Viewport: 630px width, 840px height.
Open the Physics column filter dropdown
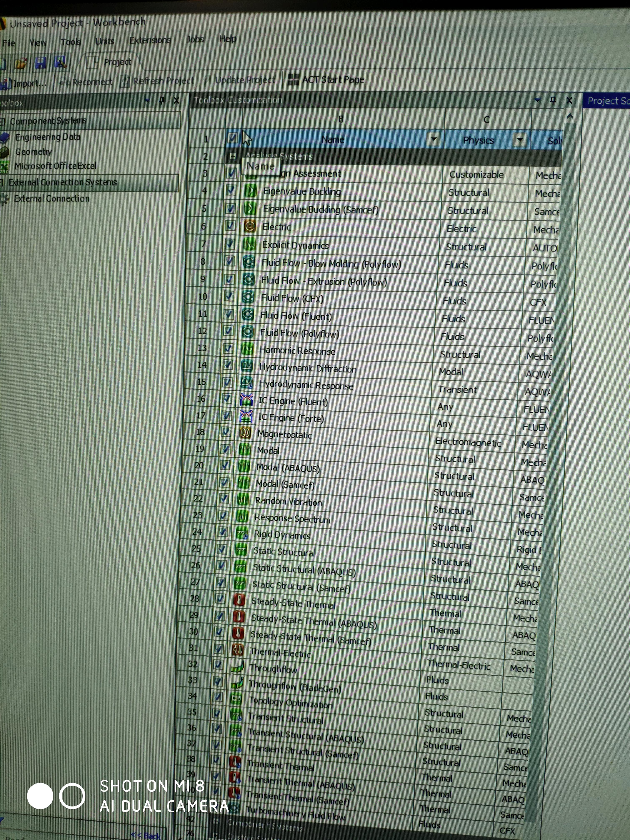(x=520, y=140)
